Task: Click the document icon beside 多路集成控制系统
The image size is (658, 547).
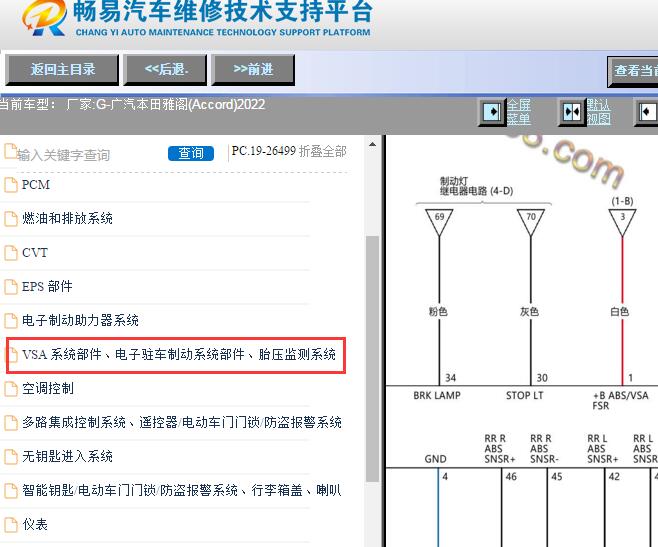Action: coord(11,423)
